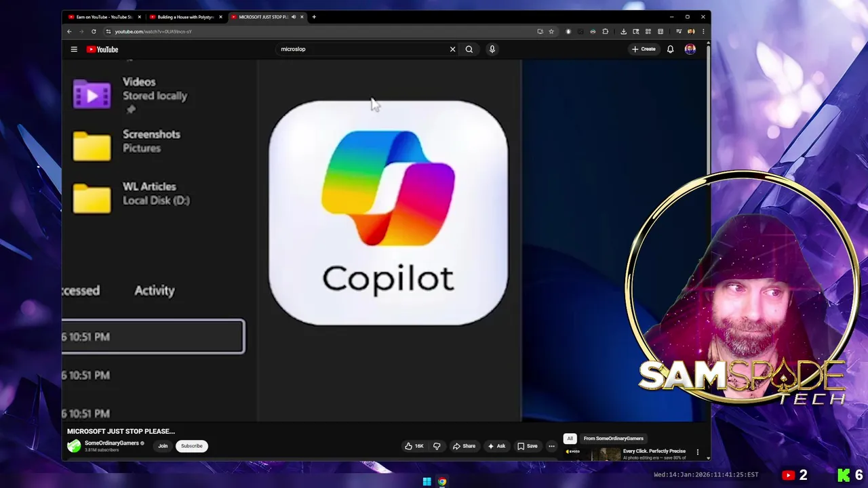
Task: Click the video title 'MICROSOFT JUST STOP PLEASE...'
Action: (121, 431)
